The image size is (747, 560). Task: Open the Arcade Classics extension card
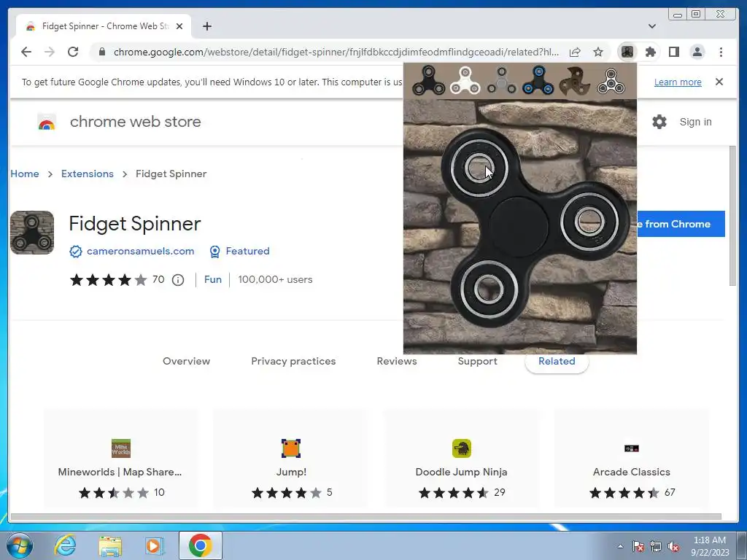[x=632, y=459]
